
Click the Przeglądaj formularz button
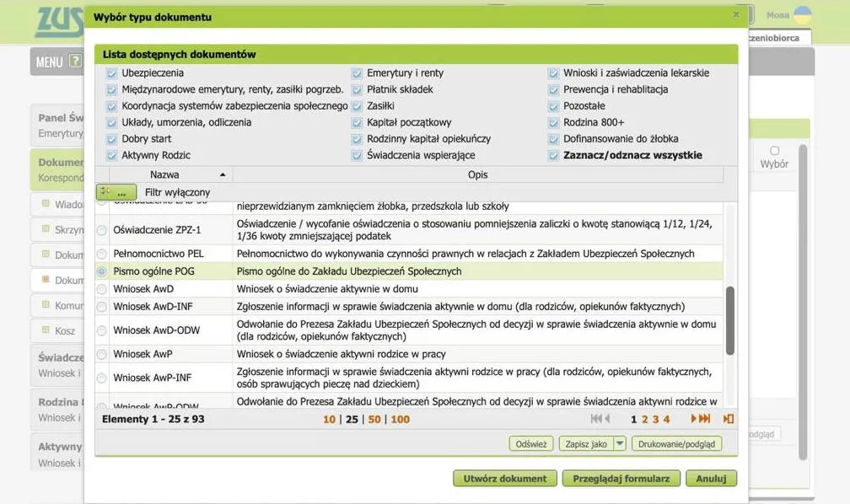click(x=621, y=479)
